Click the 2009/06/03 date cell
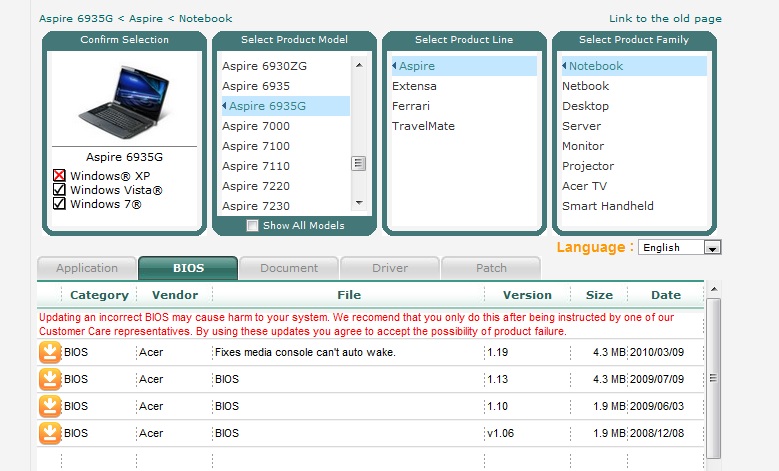Viewport: 779px width, 471px height. coord(657,406)
